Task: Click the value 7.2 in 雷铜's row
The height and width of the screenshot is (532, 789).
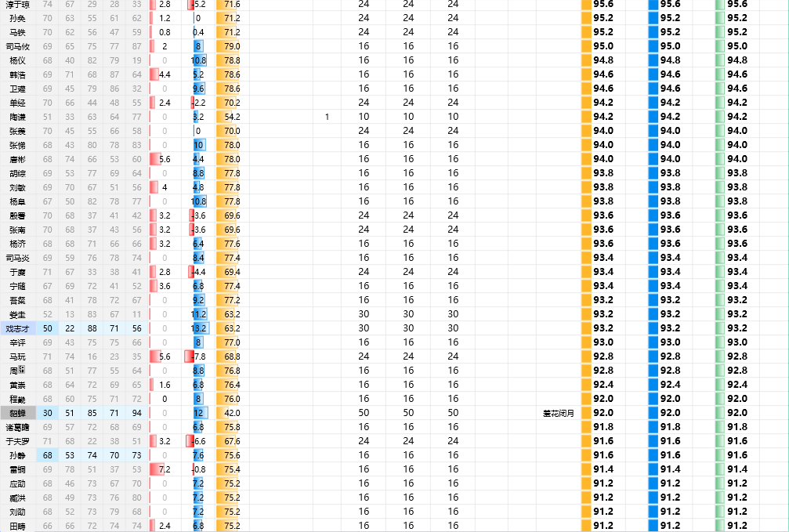Action: tap(165, 469)
